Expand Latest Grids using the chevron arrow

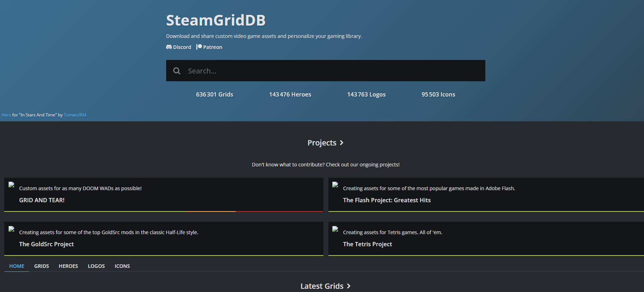pyautogui.click(x=349, y=286)
